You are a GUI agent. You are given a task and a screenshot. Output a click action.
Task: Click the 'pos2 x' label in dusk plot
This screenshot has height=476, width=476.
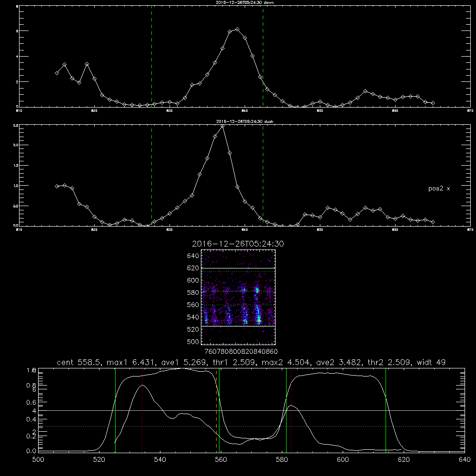tap(439, 188)
